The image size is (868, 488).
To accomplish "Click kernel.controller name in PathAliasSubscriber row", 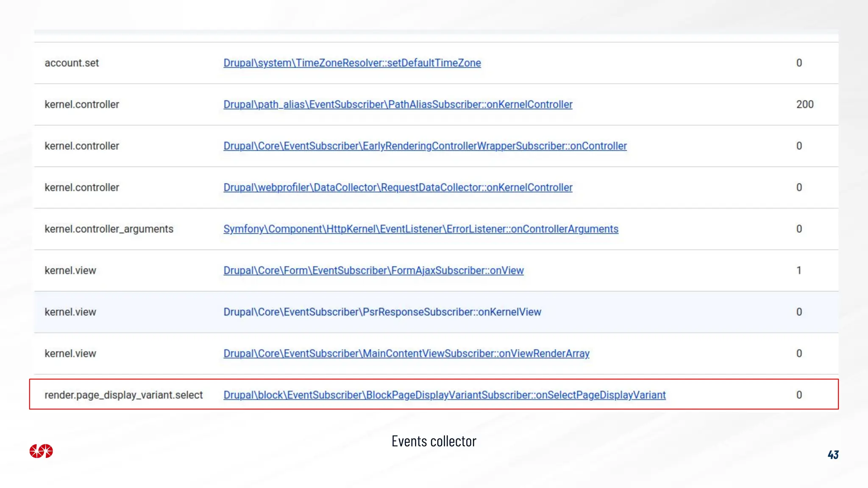I will [82, 104].
